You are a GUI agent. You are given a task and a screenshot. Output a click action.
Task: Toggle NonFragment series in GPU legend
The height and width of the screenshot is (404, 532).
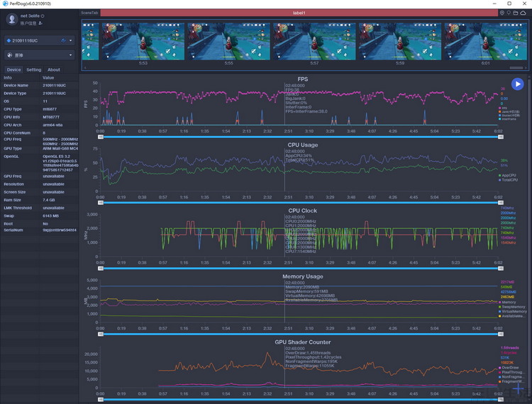(x=511, y=377)
